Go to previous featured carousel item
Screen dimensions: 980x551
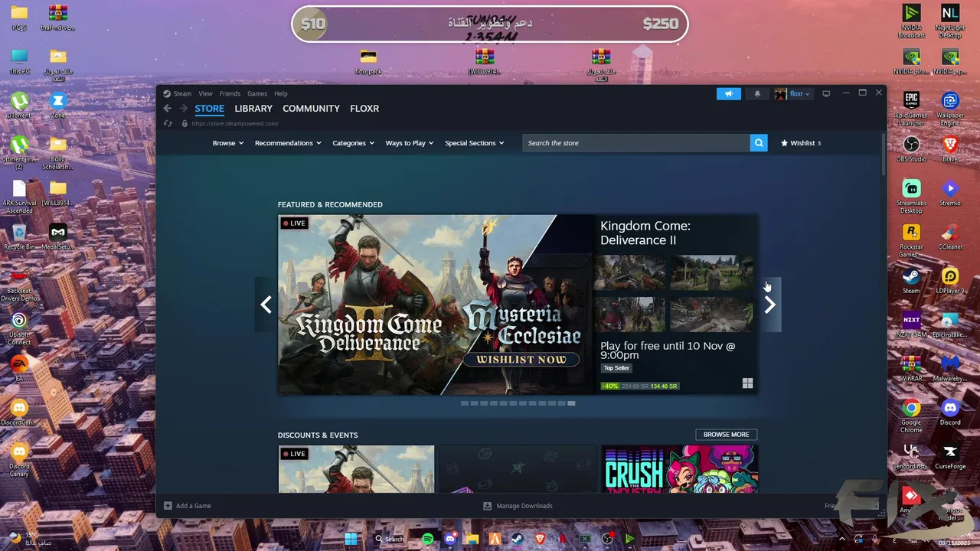click(x=266, y=305)
